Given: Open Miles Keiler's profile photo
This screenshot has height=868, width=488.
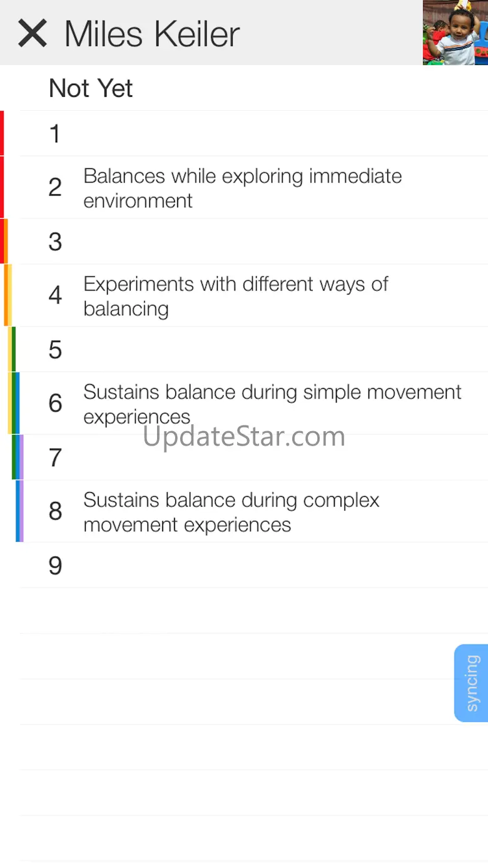Looking at the screenshot, I should click(455, 33).
